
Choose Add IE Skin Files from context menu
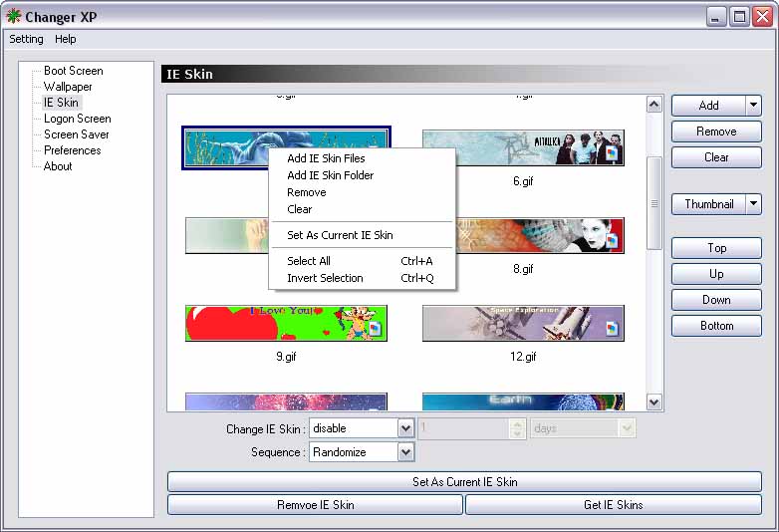326,158
